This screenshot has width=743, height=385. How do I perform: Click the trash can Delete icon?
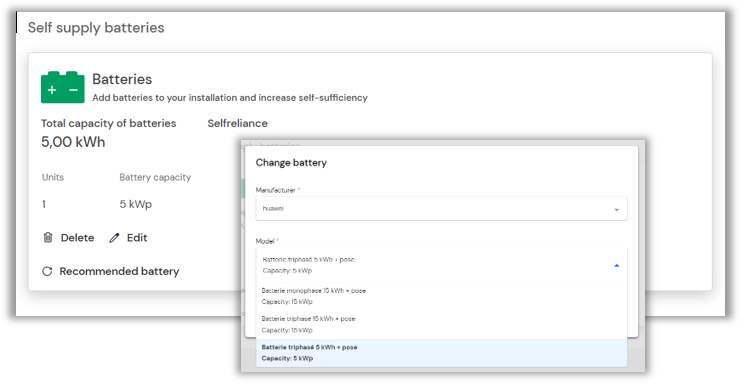(47, 238)
